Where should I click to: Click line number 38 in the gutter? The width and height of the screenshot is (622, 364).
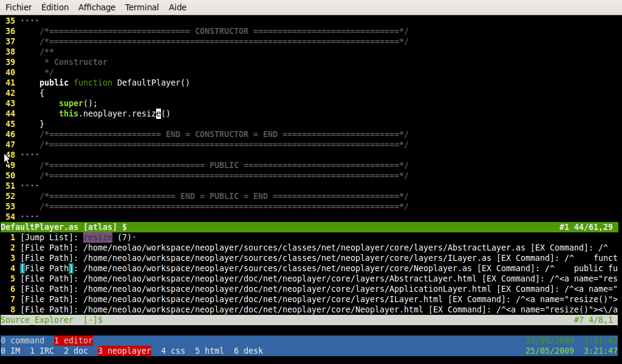pos(10,52)
